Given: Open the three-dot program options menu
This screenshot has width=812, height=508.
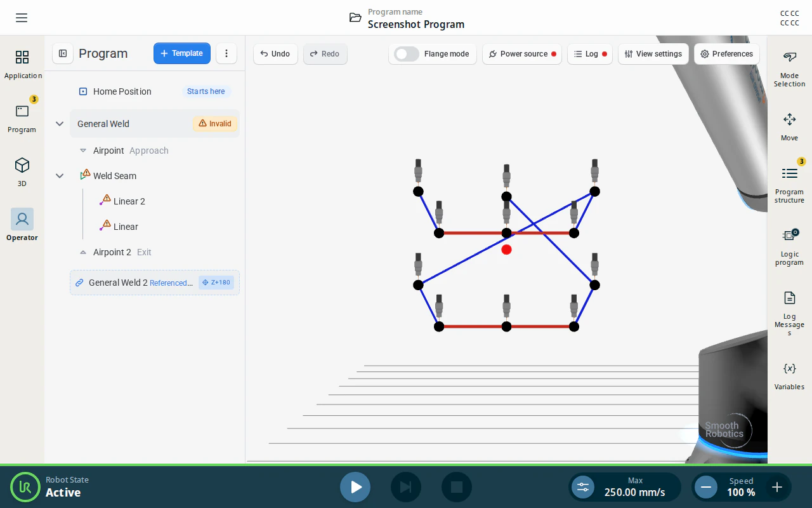Looking at the screenshot, I should coord(226,53).
